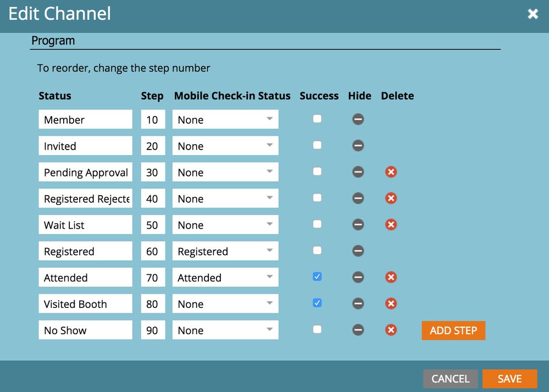Click hide icon for Invited status
The width and height of the screenshot is (549, 392).
point(358,146)
